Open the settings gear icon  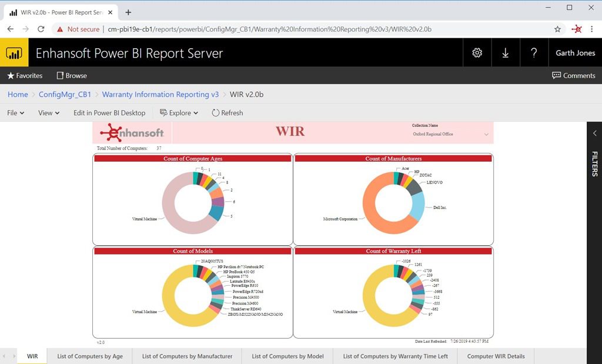point(477,52)
